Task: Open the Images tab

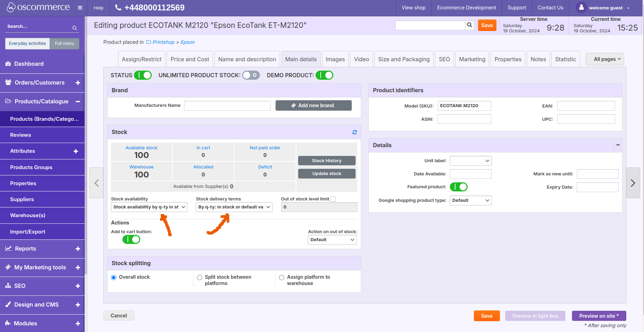Action: (x=335, y=59)
